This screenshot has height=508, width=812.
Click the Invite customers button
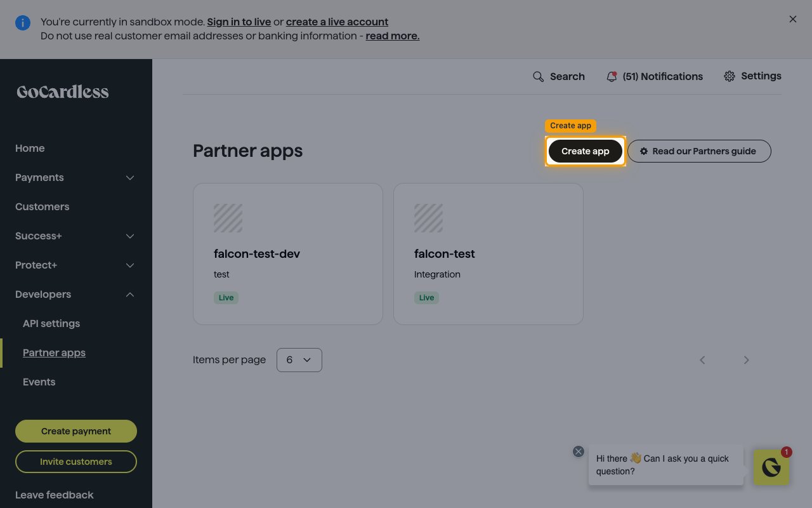(76, 462)
